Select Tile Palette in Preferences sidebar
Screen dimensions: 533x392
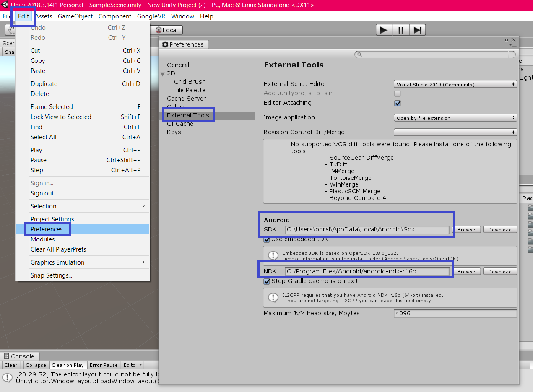click(x=190, y=90)
